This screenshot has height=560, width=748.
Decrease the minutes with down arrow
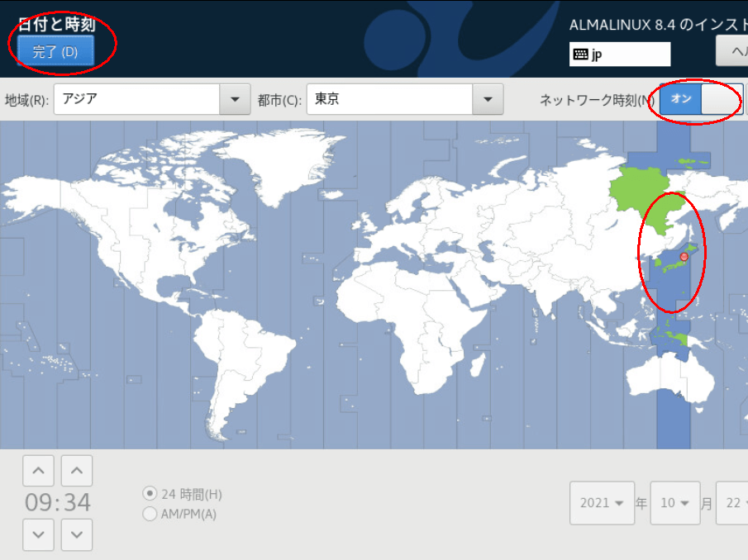[x=77, y=534]
